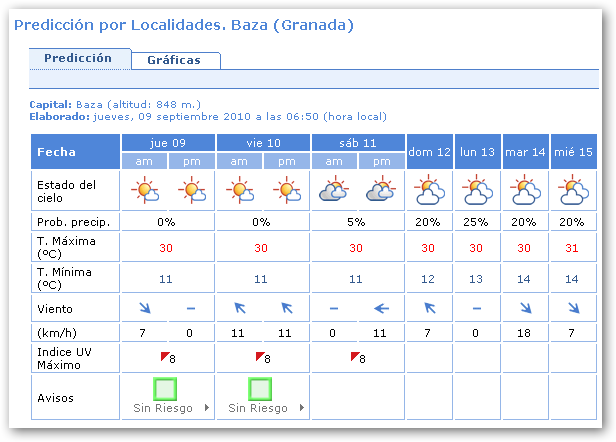
Task: Click Sunday 12 sky state icon
Action: point(430,190)
